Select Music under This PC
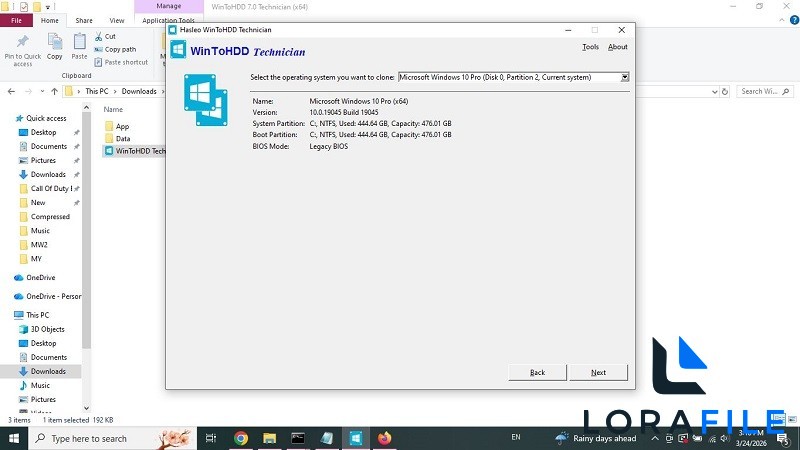 (x=40, y=386)
